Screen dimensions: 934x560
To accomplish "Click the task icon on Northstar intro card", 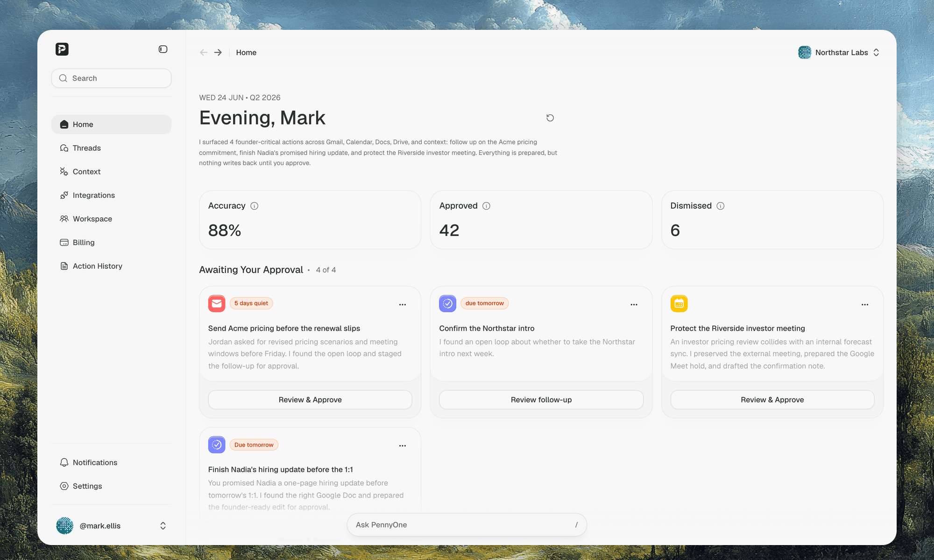I will click(448, 303).
